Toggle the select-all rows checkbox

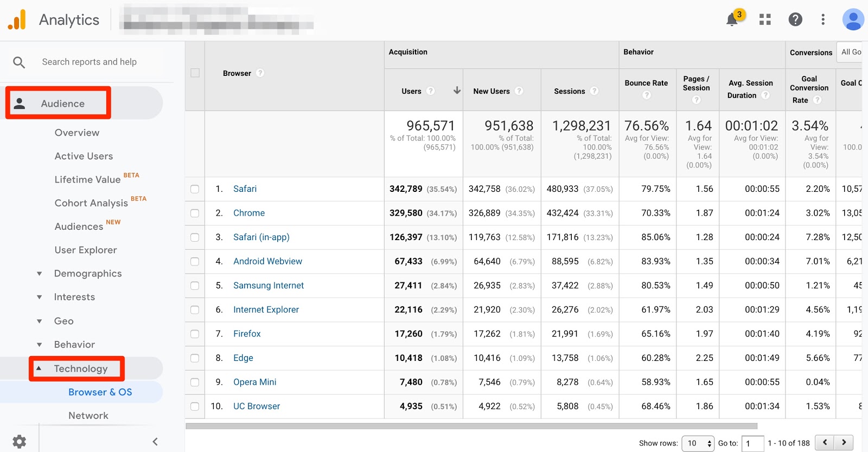(x=195, y=73)
